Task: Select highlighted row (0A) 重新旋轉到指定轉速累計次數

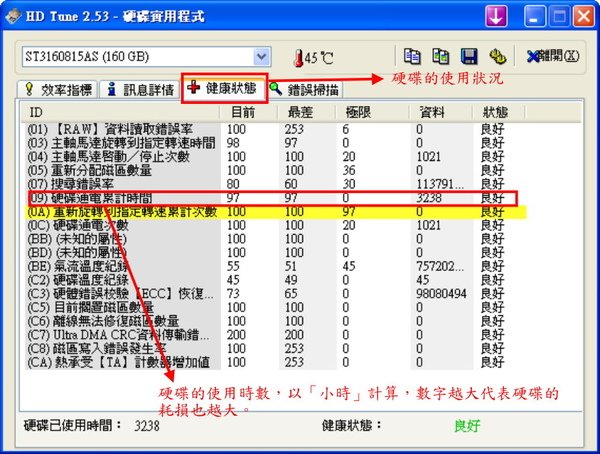Action: coord(276,212)
